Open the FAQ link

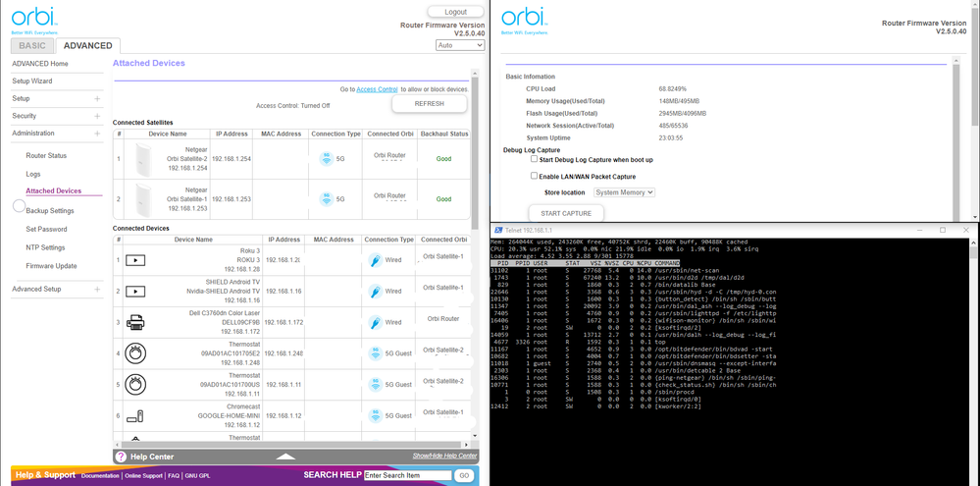[174, 476]
